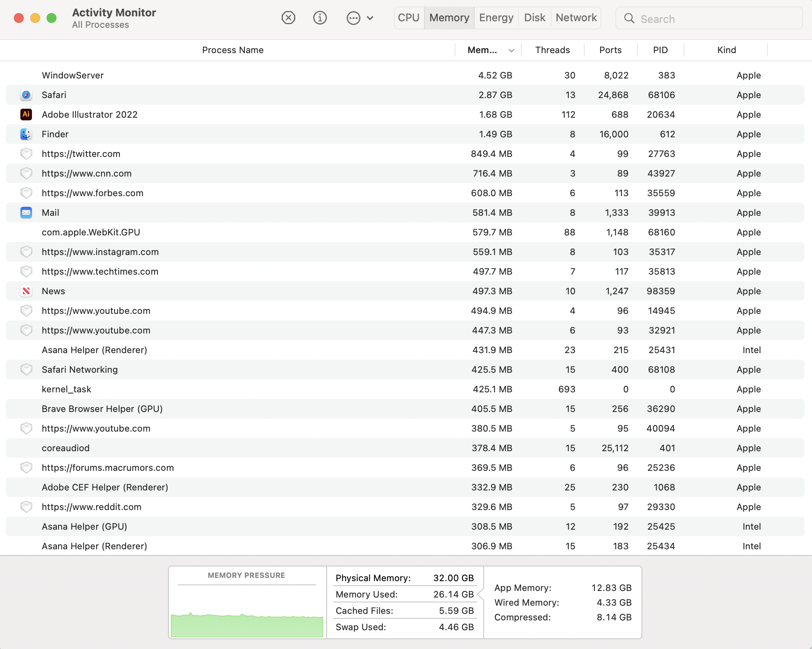812x649 pixels.
Task: Click the Intel kind for PID 25425
Action: pyautogui.click(x=751, y=526)
